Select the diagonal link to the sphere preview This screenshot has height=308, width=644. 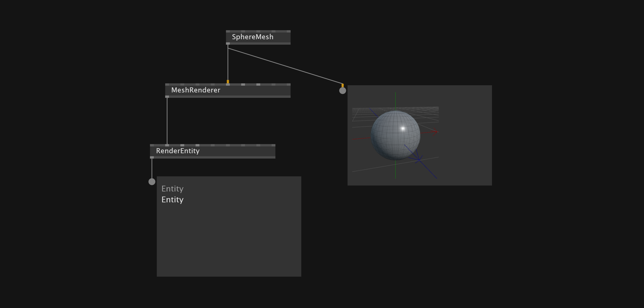(285, 66)
